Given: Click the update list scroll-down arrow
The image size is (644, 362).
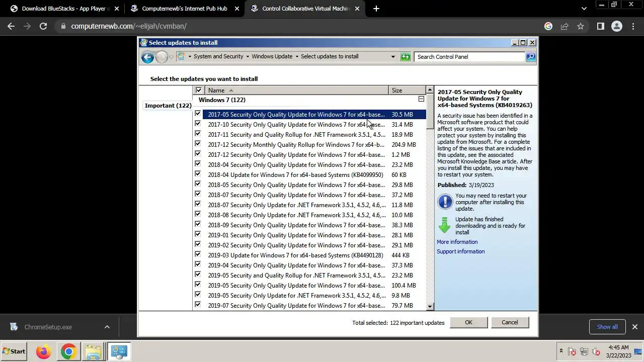Looking at the screenshot, I should point(430,306).
